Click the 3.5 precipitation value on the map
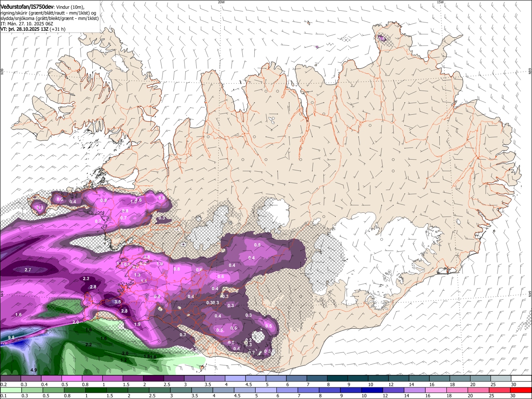The image size is (532, 399). (118, 302)
